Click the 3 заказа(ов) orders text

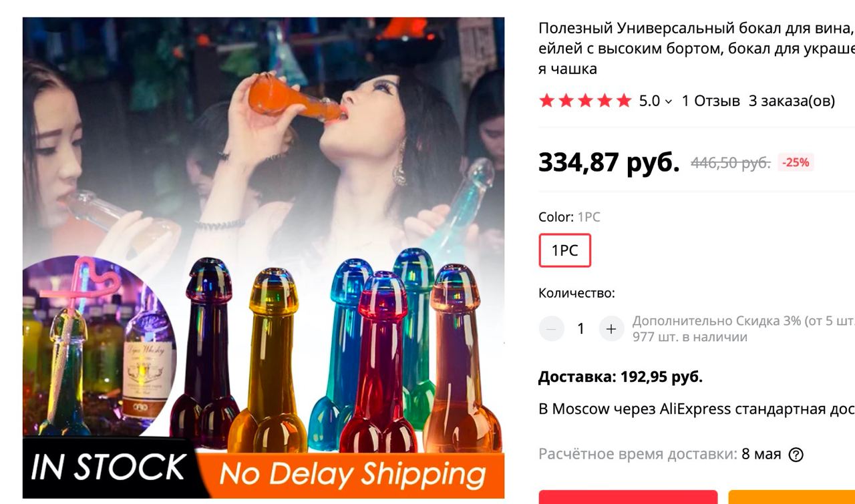792,101
